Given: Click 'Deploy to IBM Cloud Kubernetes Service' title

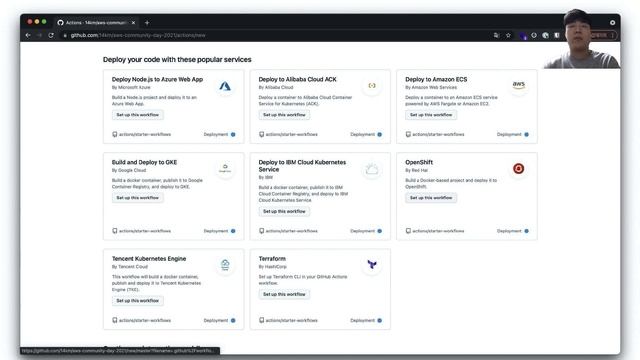Looking at the screenshot, I should pyautogui.click(x=302, y=166).
